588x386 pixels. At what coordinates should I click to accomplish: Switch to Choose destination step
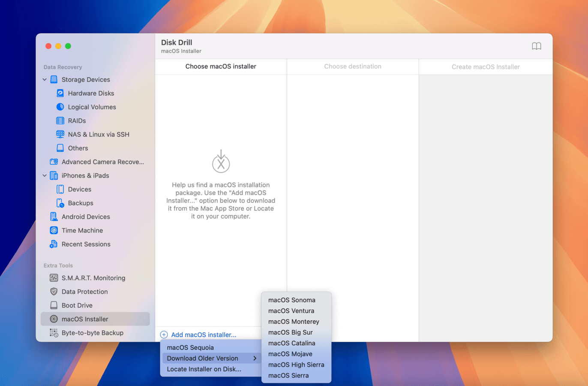(353, 66)
